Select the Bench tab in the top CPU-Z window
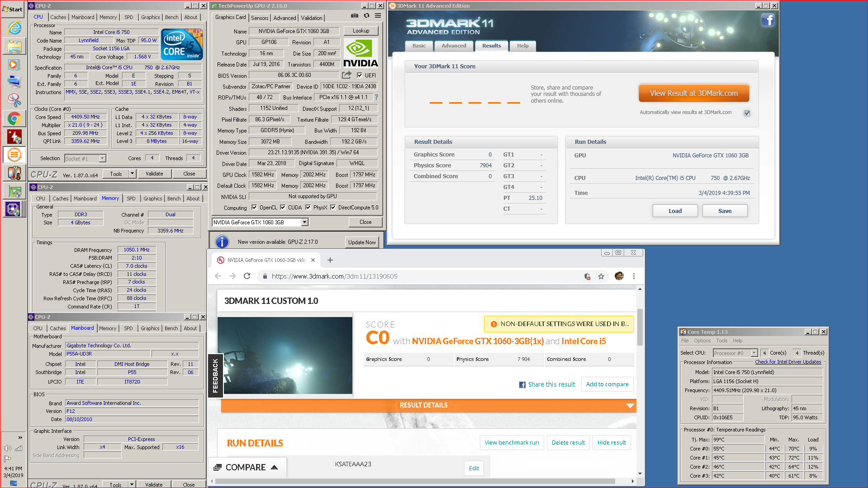868x488 pixels. pyautogui.click(x=171, y=17)
